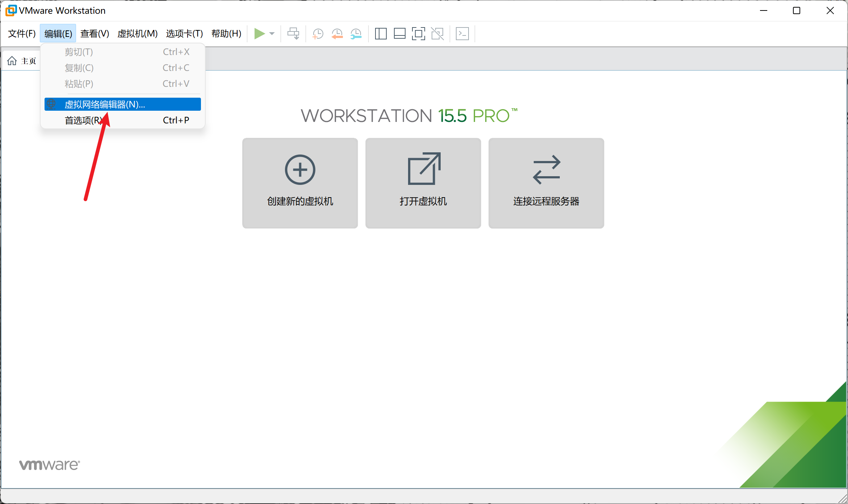
Task: Click the take snapshot clock icon
Action: click(x=318, y=34)
